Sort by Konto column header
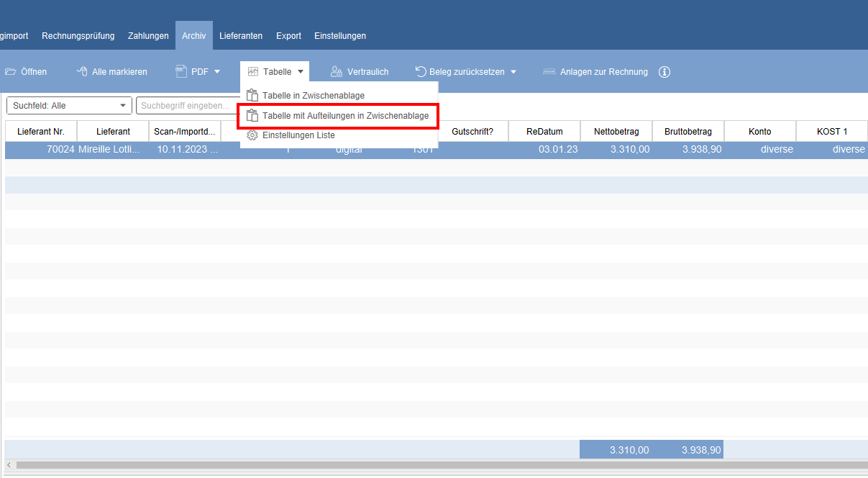Viewport: 868px width, 478px height. click(x=760, y=132)
